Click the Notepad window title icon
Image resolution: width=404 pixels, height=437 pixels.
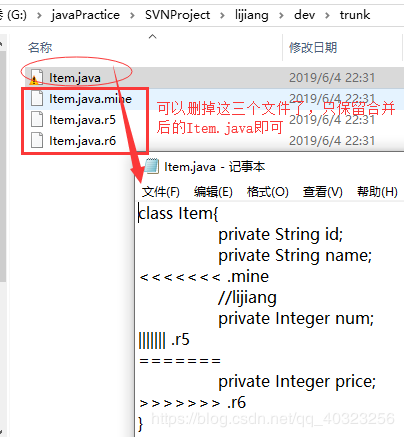pos(151,166)
